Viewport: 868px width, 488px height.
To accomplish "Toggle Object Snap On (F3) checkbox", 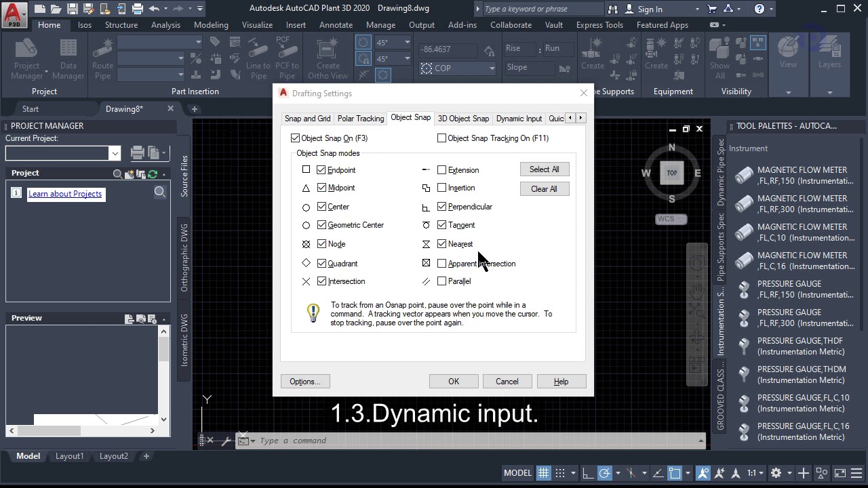I will click(295, 138).
